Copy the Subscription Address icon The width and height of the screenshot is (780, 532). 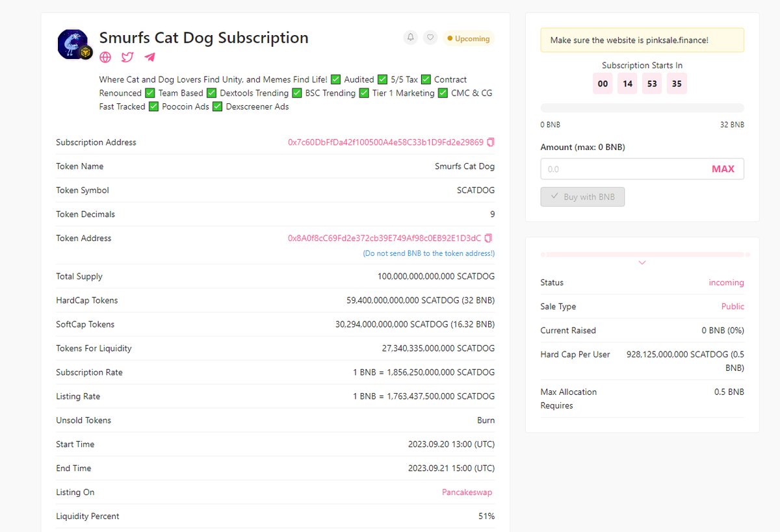[491, 142]
